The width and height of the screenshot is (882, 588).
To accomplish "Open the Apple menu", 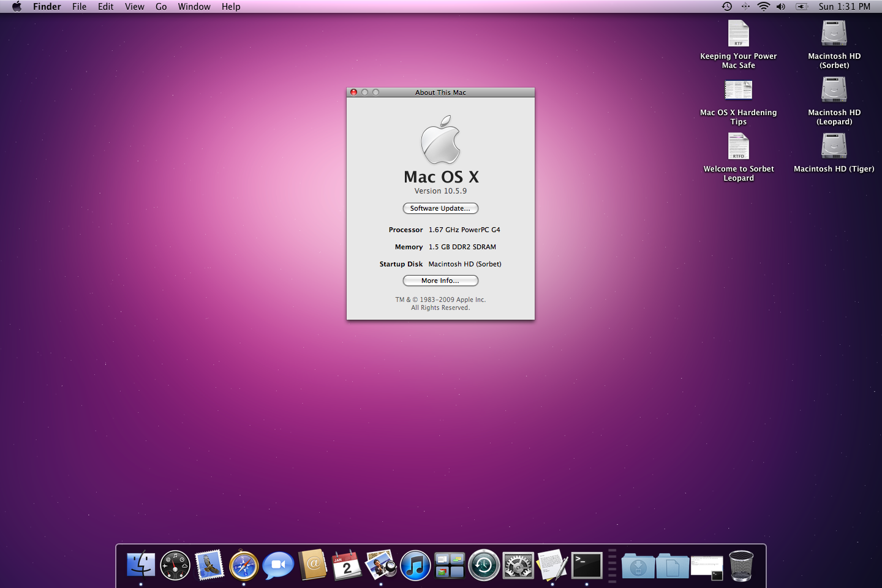I will (x=17, y=7).
